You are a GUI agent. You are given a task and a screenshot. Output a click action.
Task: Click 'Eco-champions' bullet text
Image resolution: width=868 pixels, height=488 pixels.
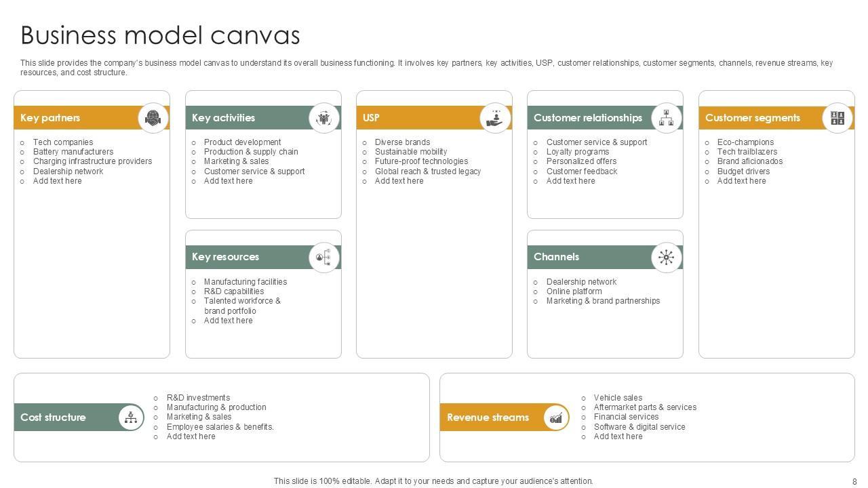745,142
